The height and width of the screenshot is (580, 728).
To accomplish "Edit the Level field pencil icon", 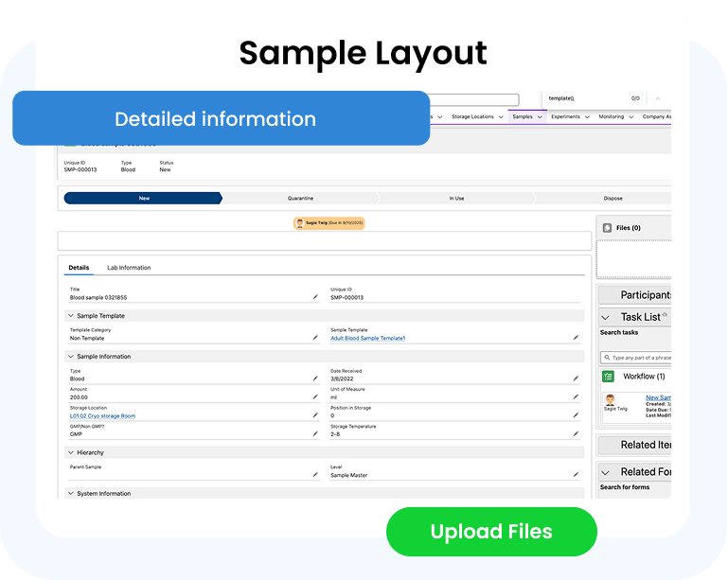I will [576, 475].
